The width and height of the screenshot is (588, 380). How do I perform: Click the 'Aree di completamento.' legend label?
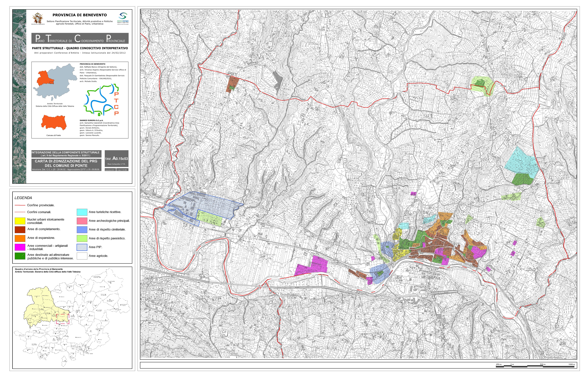[x=44, y=229]
